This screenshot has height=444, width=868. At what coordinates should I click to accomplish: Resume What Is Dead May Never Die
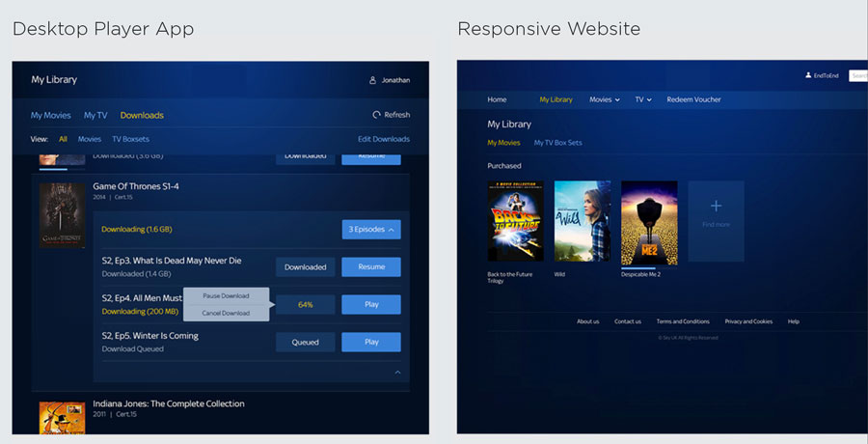click(371, 266)
